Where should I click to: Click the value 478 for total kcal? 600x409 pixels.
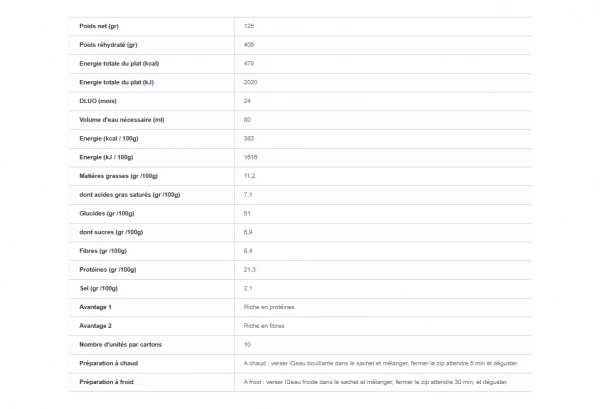(x=249, y=63)
